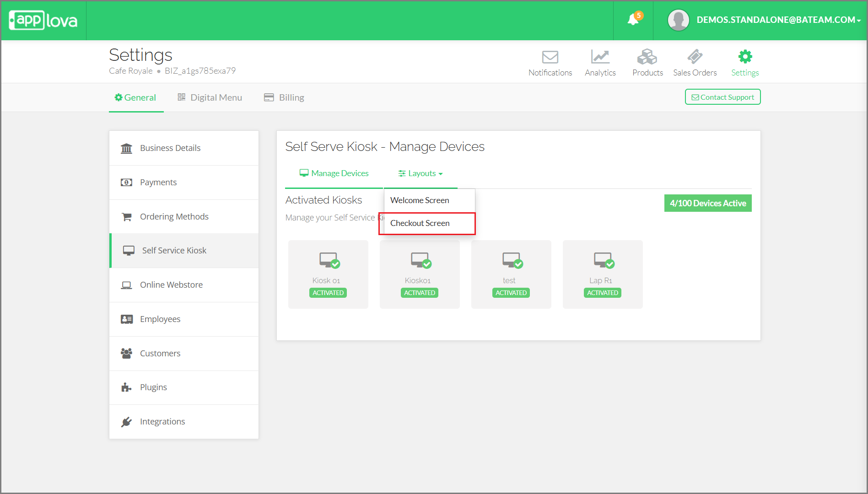The height and width of the screenshot is (494, 868).
Task: Click the Integrations plug icon
Action: click(126, 422)
